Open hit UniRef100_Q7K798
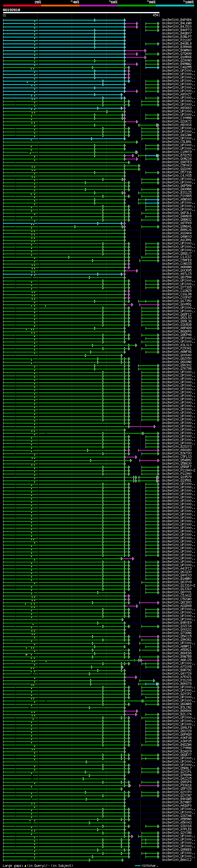Screen dimensions: 197x868 pyautogui.click(x=177, y=369)
